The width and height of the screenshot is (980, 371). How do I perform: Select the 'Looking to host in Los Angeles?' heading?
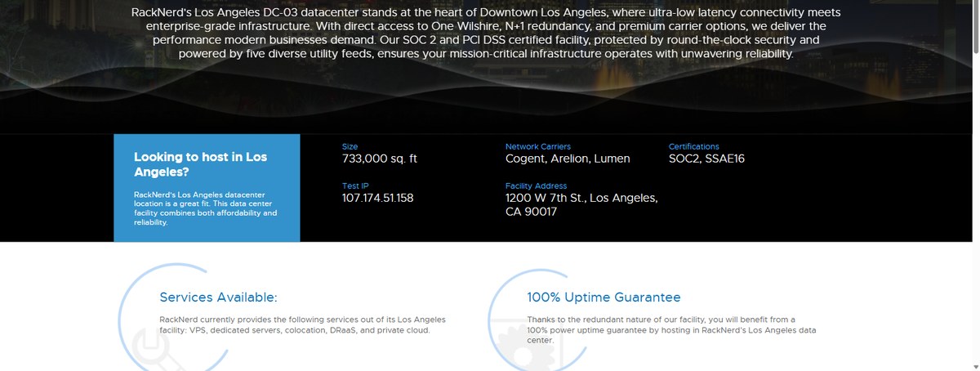point(201,164)
